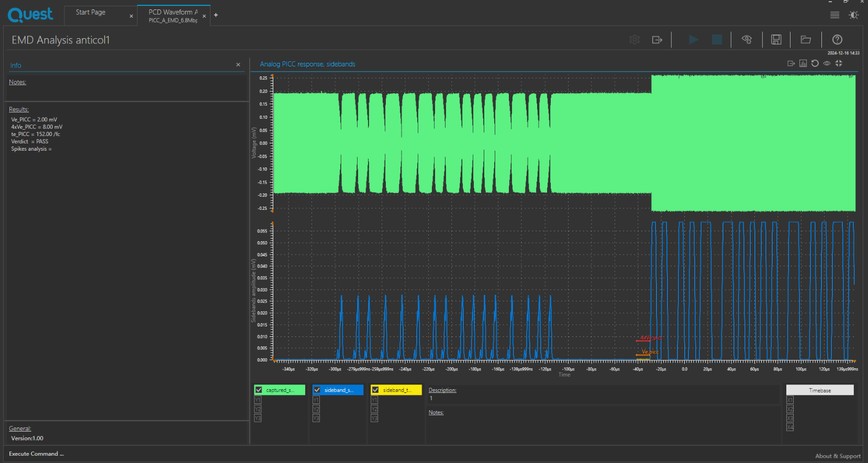Open a file using the folder icon
The height and width of the screenshot is (463, 868).
806,40
